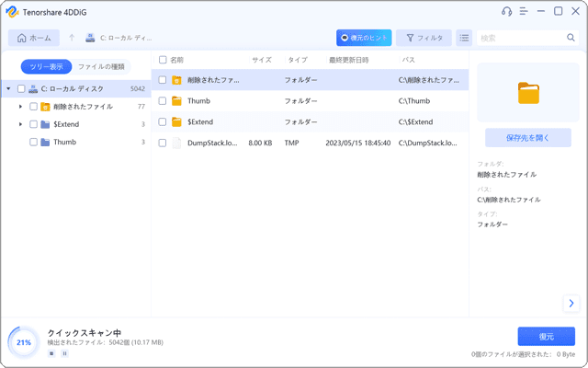Expand the 削除されたファイル tree node

(x=20, y=107)
